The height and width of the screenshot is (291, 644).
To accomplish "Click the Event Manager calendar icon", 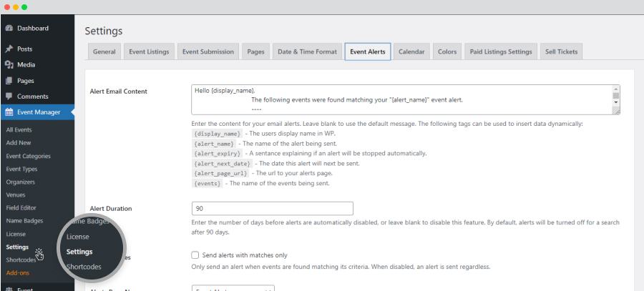I will pos(9,112).
